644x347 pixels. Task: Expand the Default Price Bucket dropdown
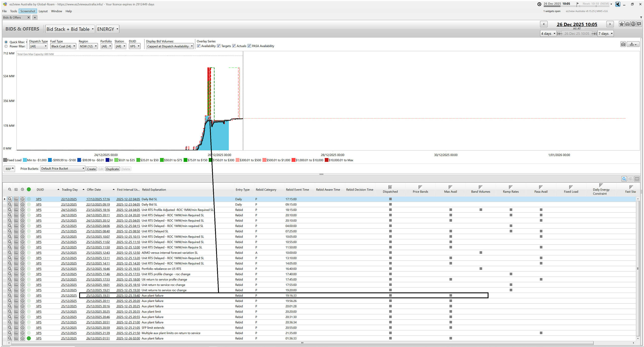coord(63,169)
